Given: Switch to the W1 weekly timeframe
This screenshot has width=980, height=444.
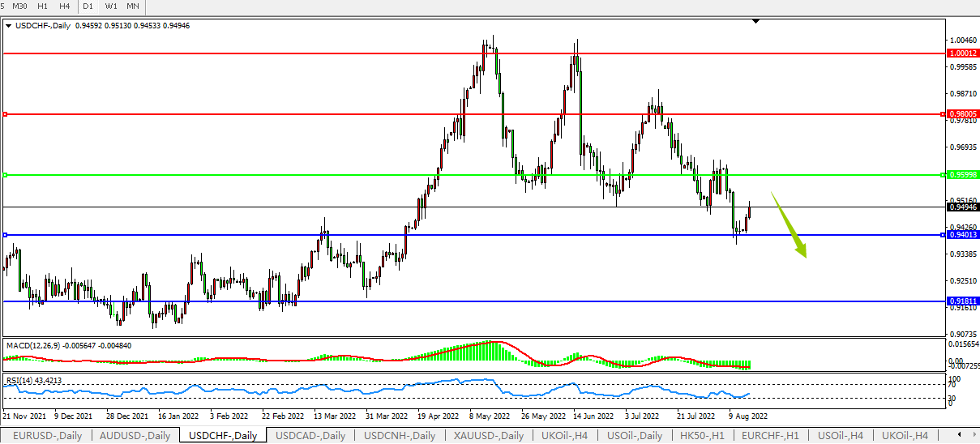Looking at the screenshot, I should coord(111,6).
